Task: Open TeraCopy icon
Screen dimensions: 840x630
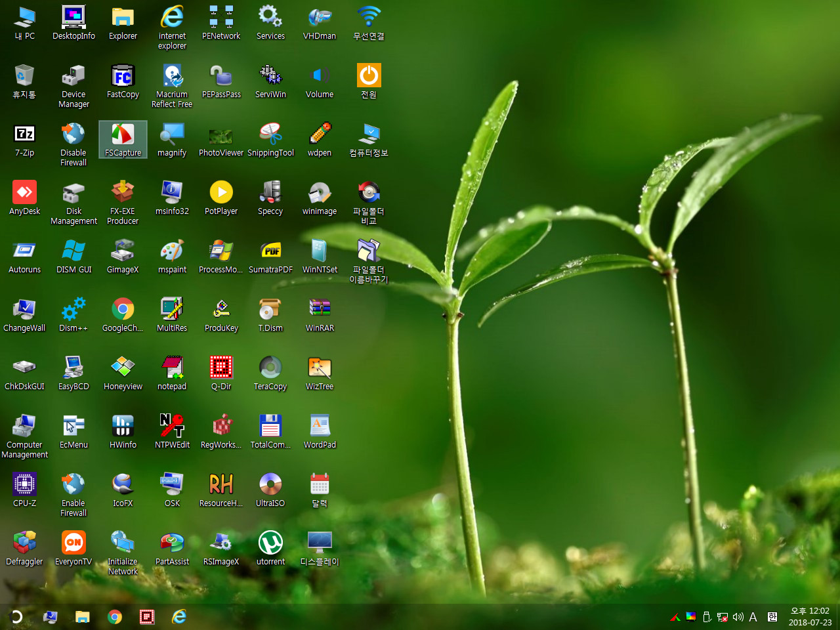Action: pyautogui.click(x=270, y=373)
